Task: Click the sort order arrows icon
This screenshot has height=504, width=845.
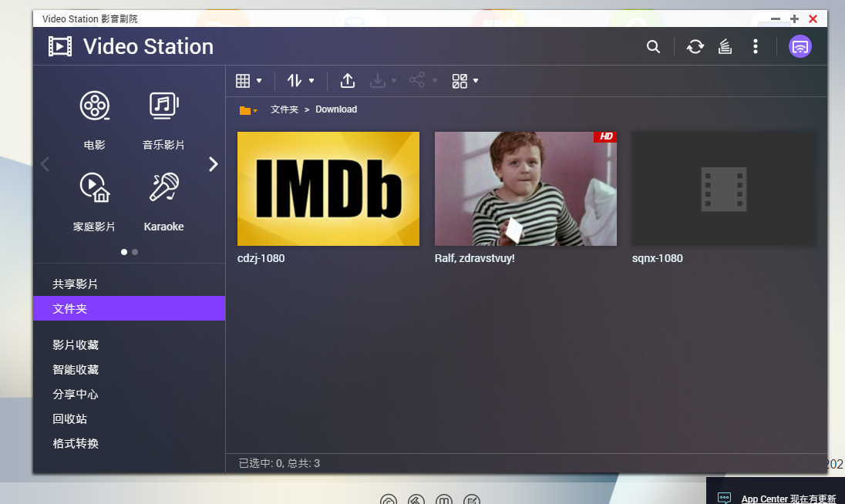Action: [x=295, y=81]
